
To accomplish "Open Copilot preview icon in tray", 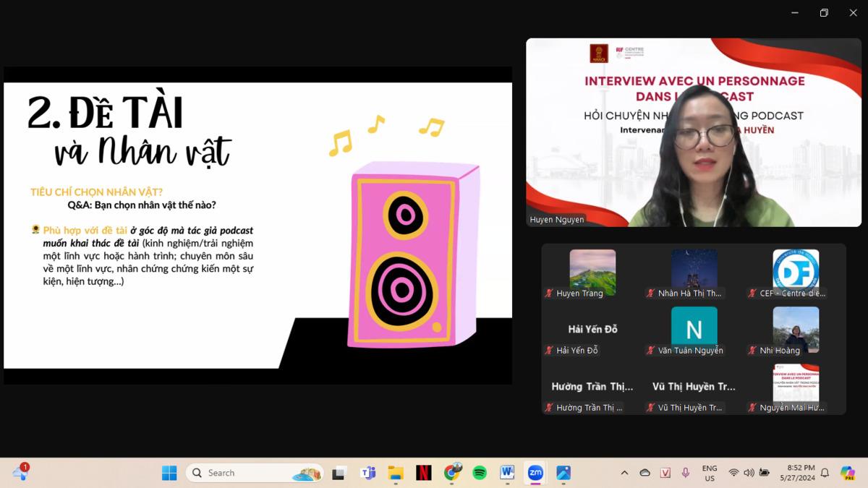I will [848, 473].
